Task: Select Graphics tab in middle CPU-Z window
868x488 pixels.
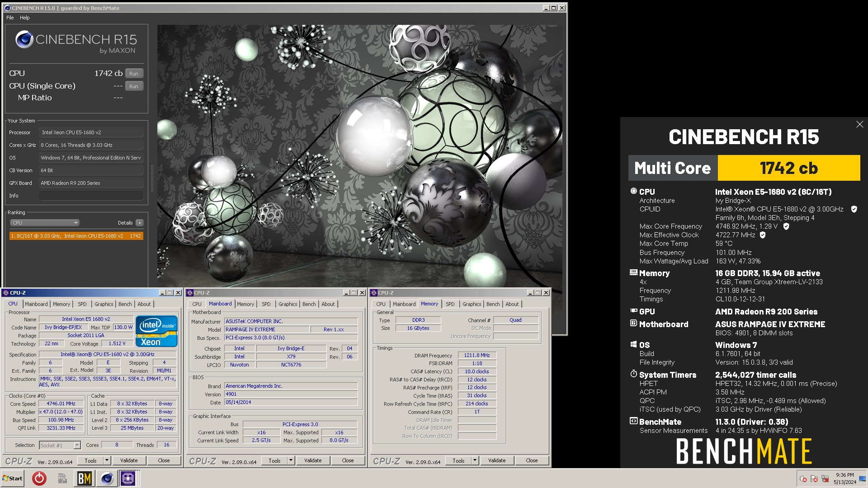Action: pos(288,304)
